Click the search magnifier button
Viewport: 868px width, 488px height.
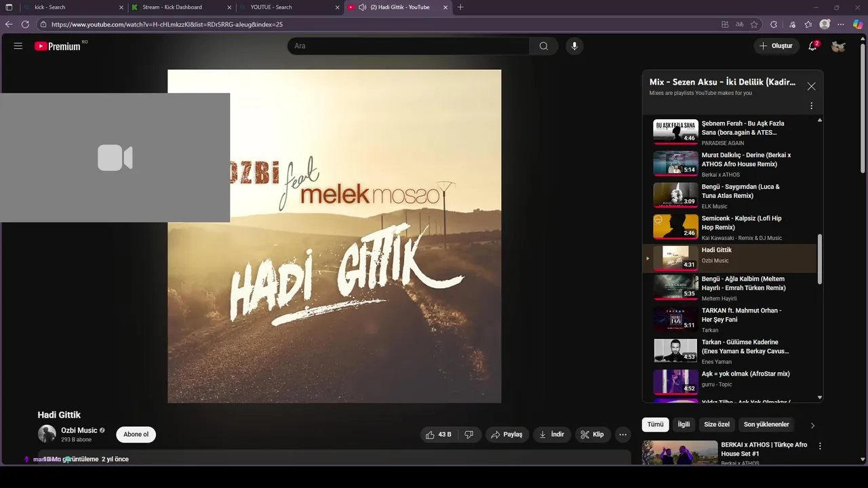[x=543, y=46]
